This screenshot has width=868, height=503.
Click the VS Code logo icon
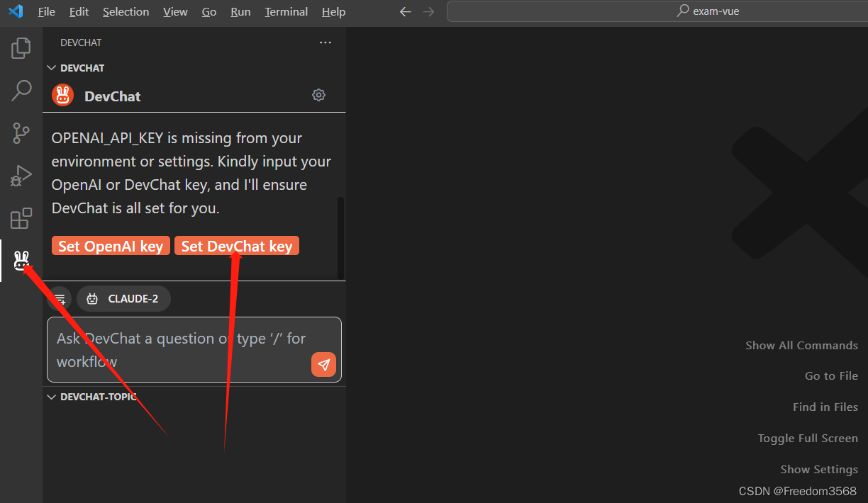(16, 11)
